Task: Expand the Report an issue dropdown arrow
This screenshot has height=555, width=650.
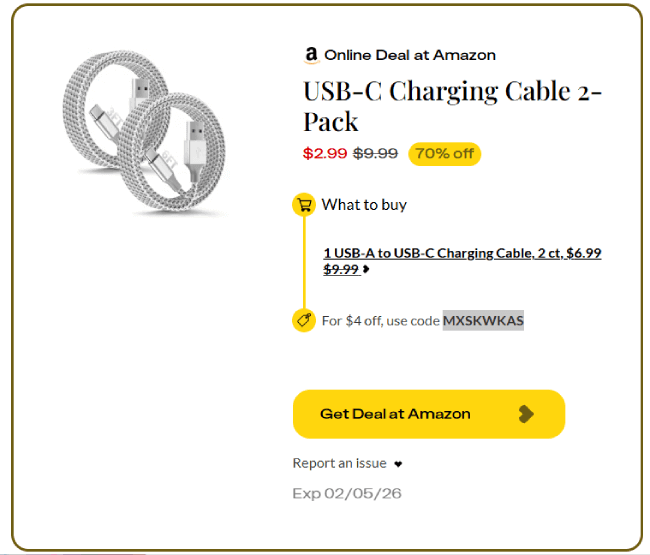Action: [x=397, y=464]
